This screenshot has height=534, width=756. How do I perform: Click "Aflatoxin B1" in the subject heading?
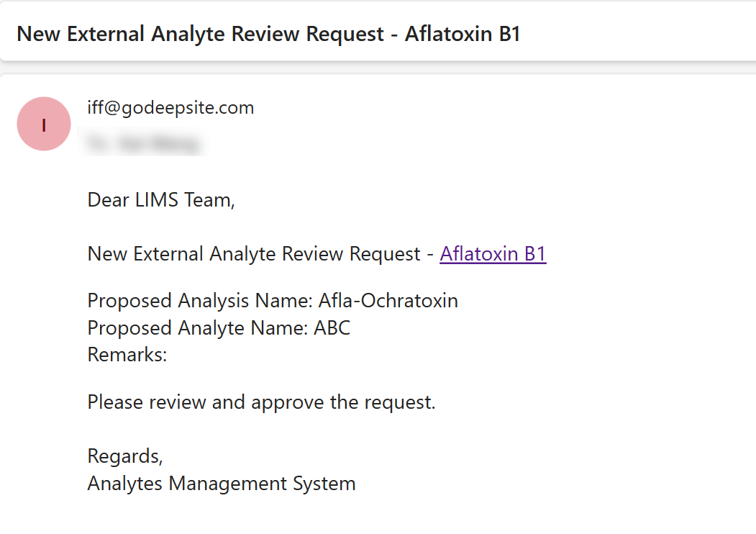[x=463, y=34]
